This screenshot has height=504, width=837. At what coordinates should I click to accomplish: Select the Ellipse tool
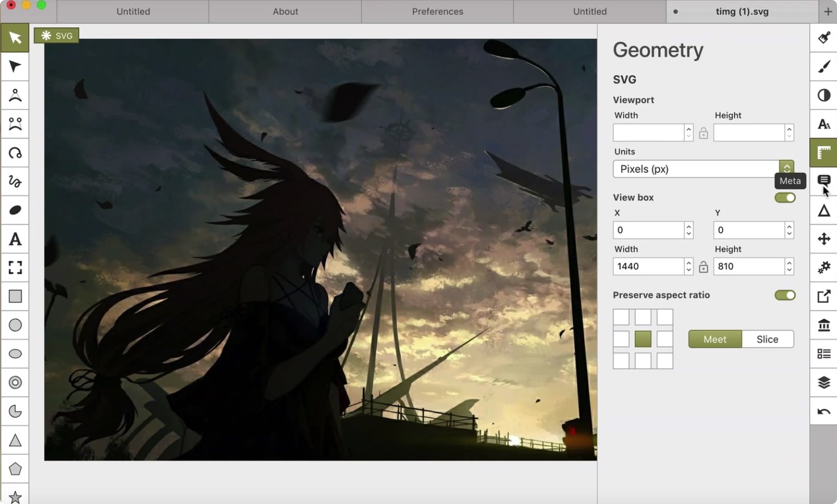[x=15, y=354]
